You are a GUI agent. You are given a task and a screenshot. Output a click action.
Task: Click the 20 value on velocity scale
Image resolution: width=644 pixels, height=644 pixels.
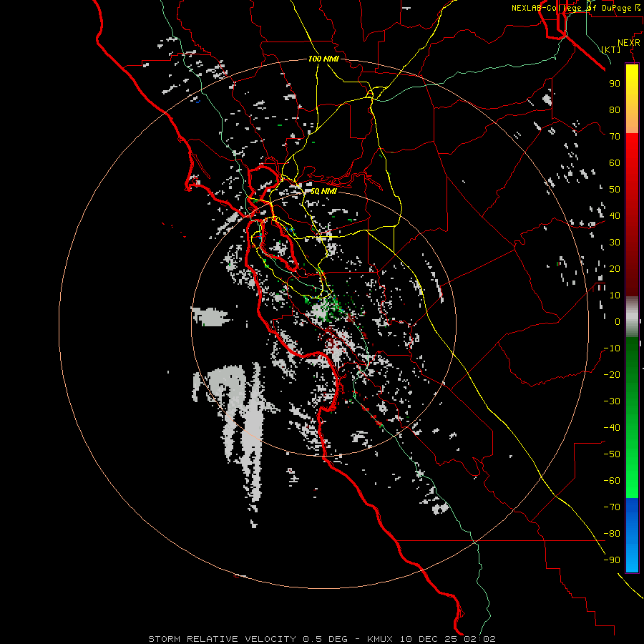point(615,268)
